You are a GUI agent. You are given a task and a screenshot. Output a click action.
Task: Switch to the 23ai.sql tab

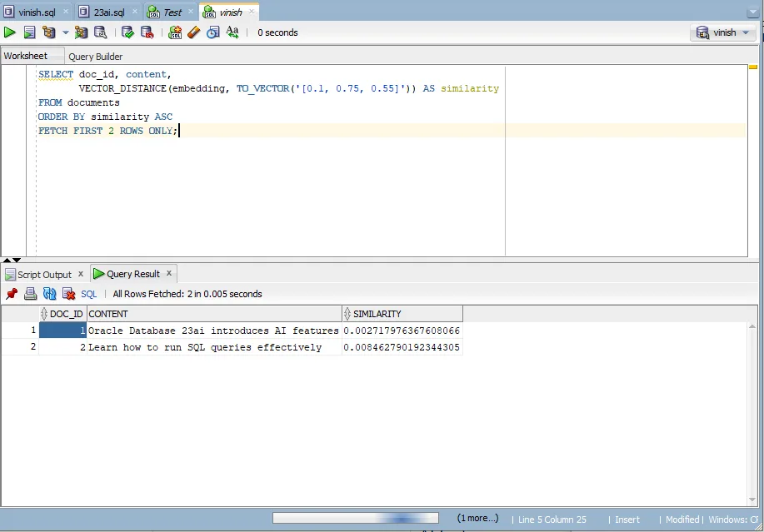[109, 12]
